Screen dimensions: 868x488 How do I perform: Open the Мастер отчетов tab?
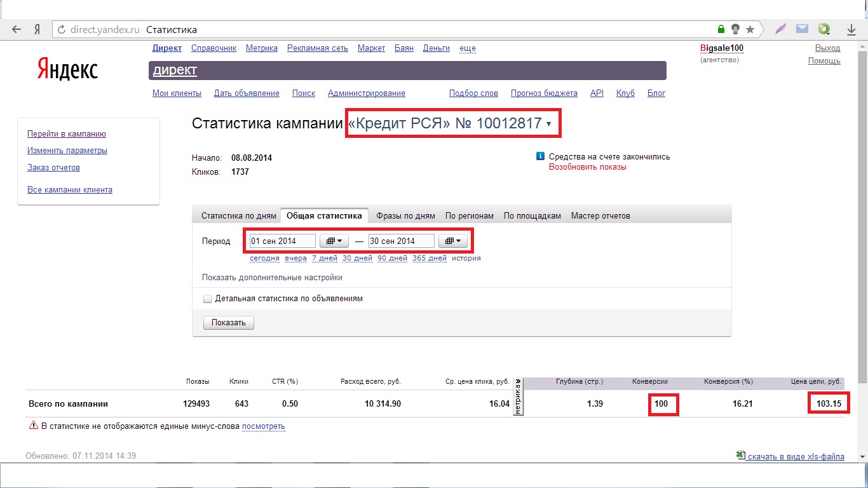tap(600, 216)
